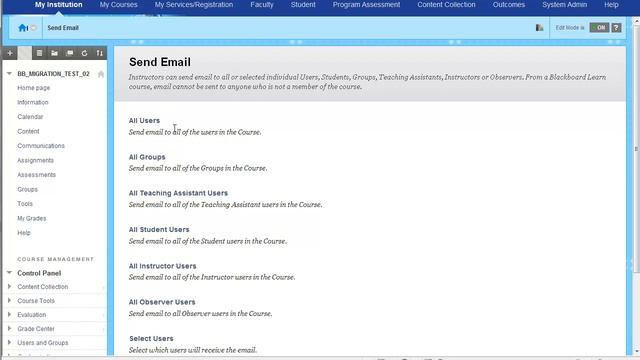
Task: Click the scrollbar up arrow
Action: point(636,20)
